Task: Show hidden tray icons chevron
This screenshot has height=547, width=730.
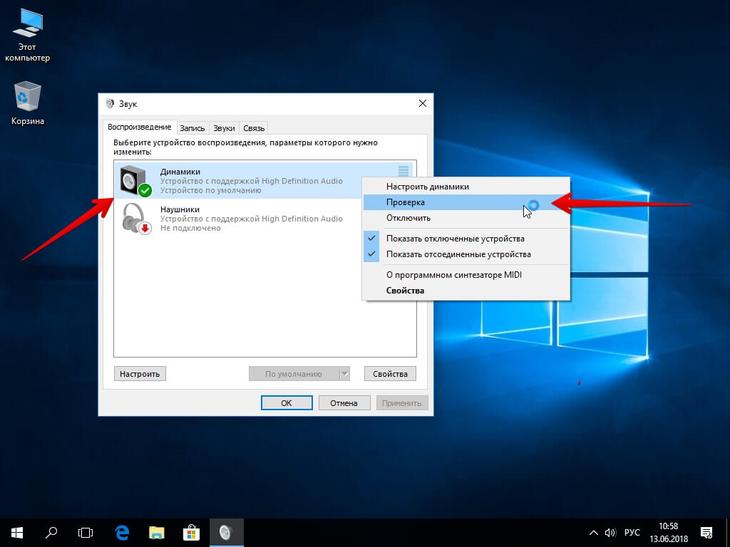Action: tap(594, 533)
